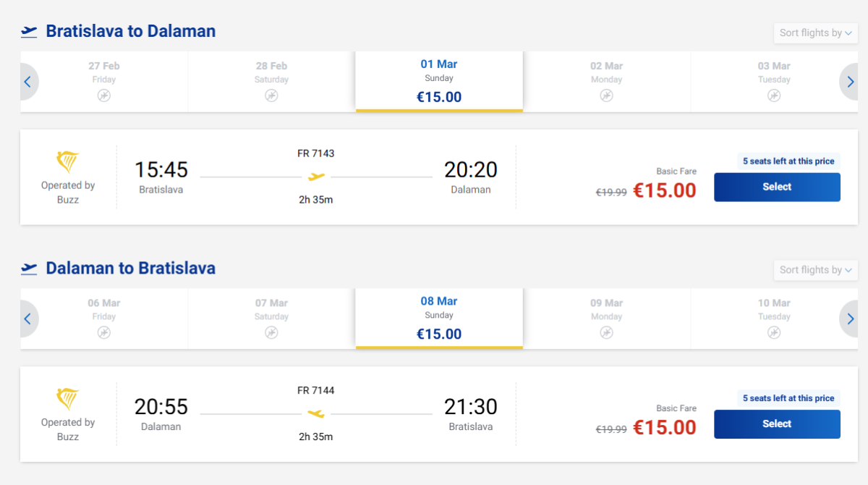Click the plane icon beside Dalaman to Bratislava
Screen dimensions: 868x485
click(29, 269)
